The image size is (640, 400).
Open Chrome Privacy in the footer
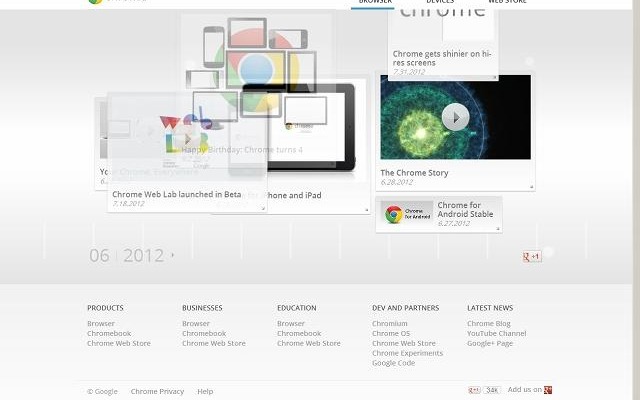[x=157, y=391]
